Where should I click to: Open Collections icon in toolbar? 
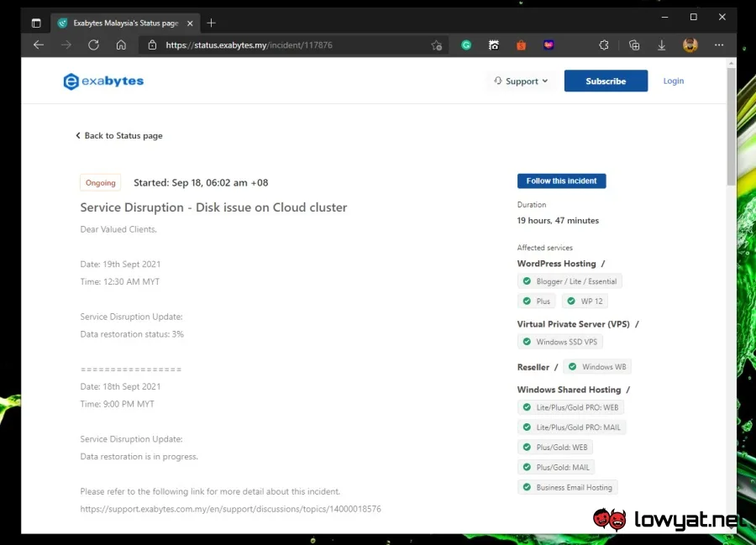pos(634,45)
